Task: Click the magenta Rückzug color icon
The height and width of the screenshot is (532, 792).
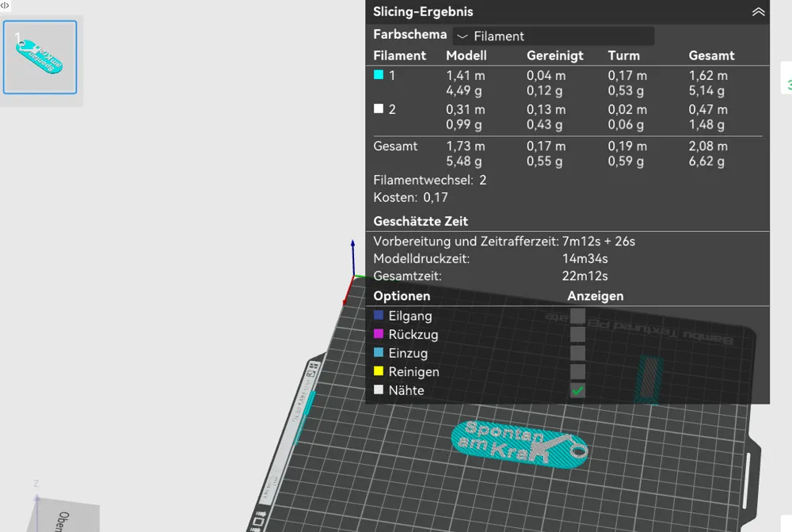Action: tap(379, 334)
